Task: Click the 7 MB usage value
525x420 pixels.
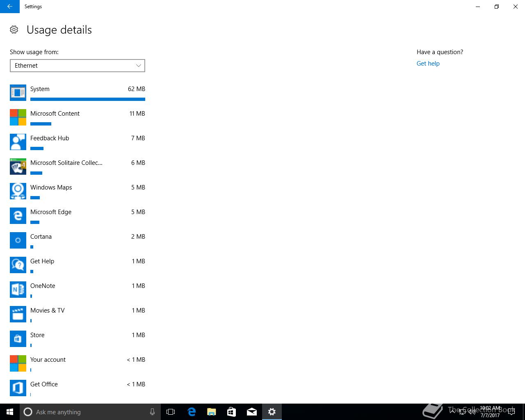Action: [138, 138]
